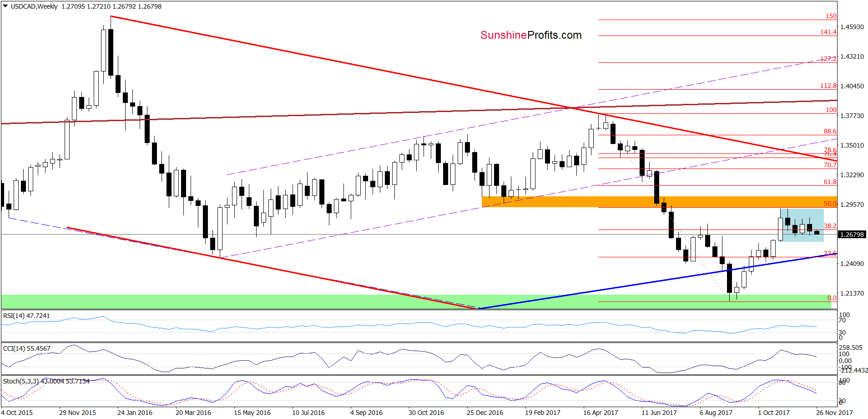Click the chart dropdown triangle beside USDCAD
This screenshot has height=419, width=868.
pyautogui.click(x=5, y=6)
